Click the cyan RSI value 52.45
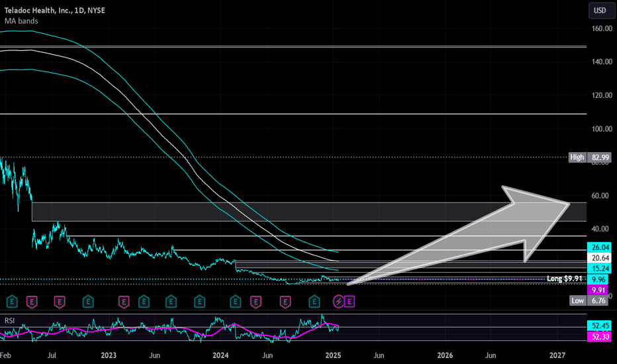The height and width of the screenshot is (364, 617). [x=599, y=326]
